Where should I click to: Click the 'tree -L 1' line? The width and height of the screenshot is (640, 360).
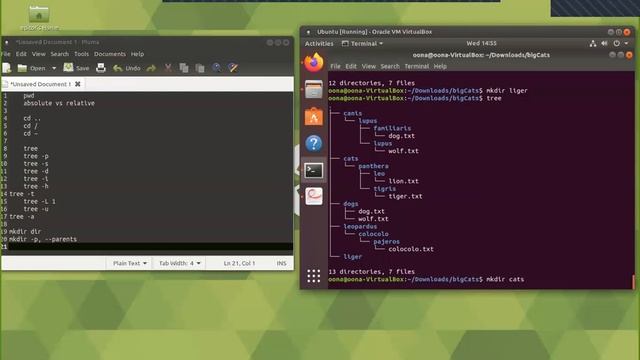click(x=40, y=201)
